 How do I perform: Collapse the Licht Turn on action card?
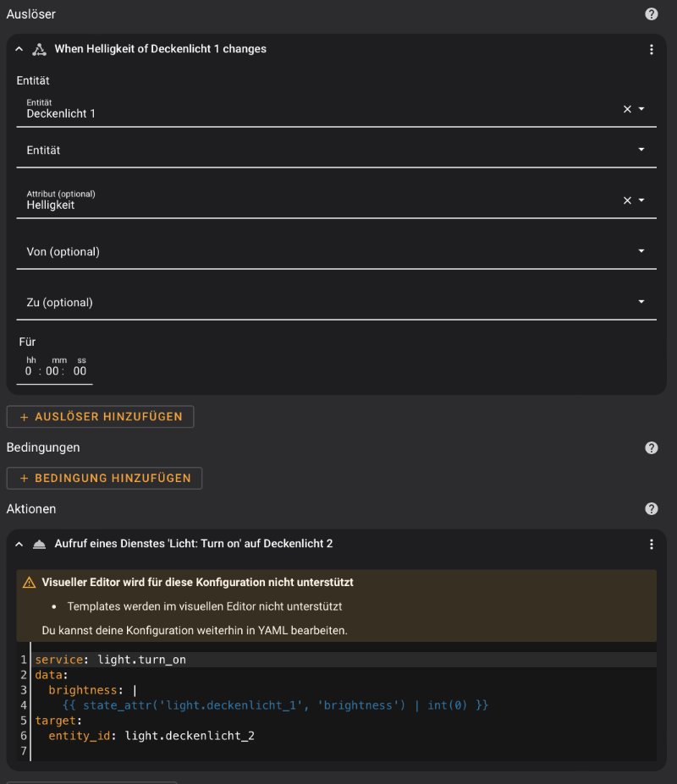[19, 544]
